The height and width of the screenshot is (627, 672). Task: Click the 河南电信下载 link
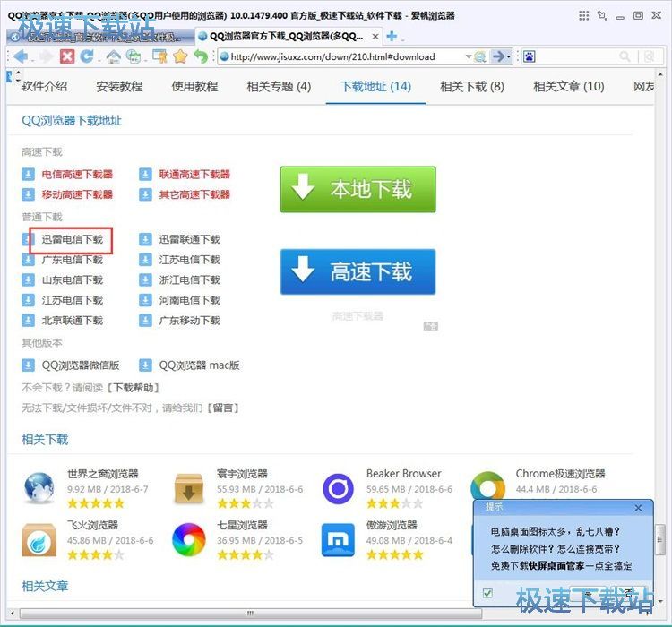coord(190,300)
